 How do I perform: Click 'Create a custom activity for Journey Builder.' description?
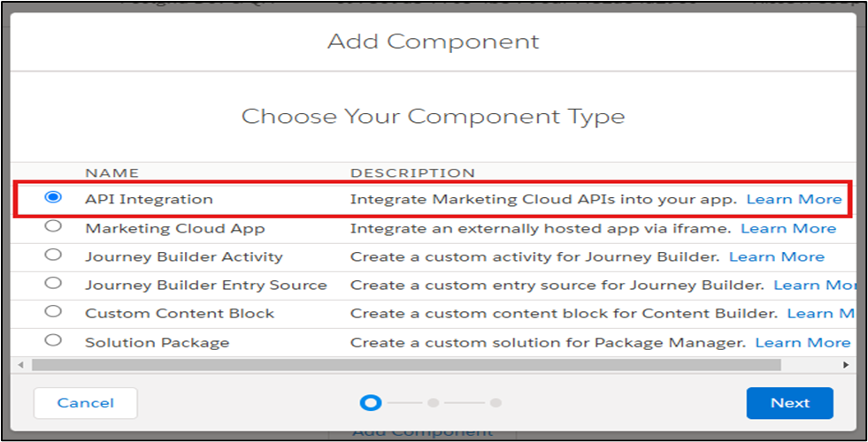tap(534, 256)
